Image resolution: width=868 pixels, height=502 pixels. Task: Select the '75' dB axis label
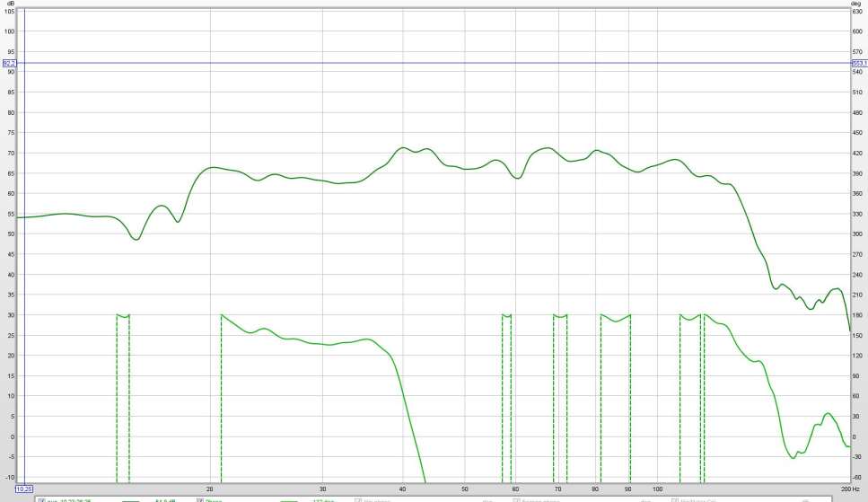coord(11,132)
